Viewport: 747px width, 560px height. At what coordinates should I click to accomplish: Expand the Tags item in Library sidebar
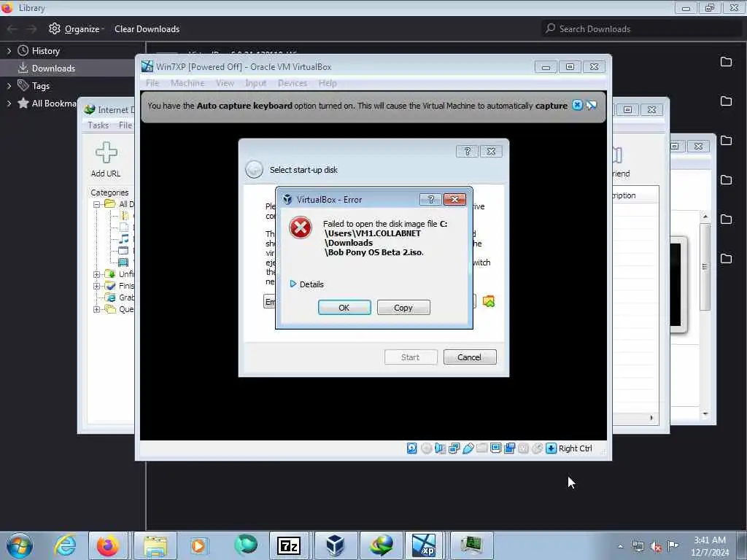coord(9,86)
